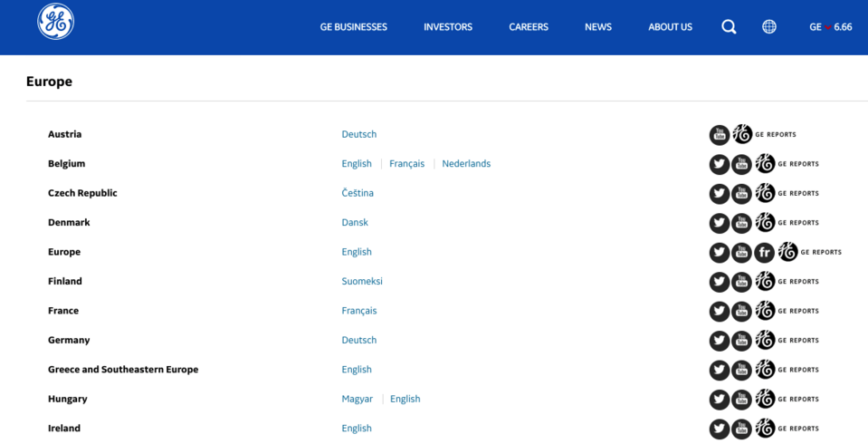Click the GE 6.66 stock ticker
The height and width of the screenshot is (444, 868).
tap(830, 26)
